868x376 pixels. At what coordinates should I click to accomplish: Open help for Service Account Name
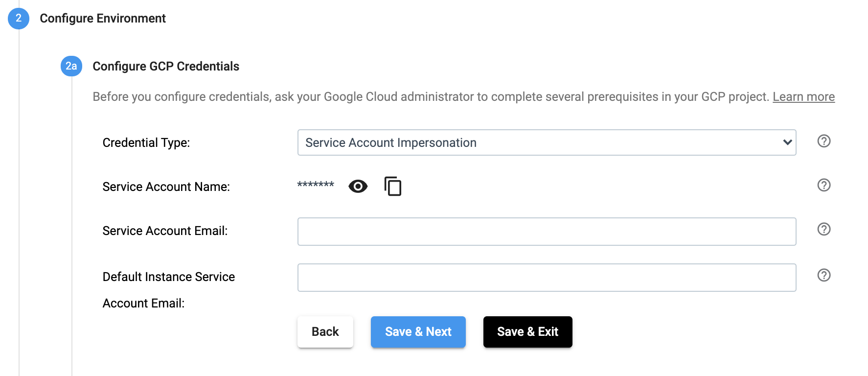[823, 185]
